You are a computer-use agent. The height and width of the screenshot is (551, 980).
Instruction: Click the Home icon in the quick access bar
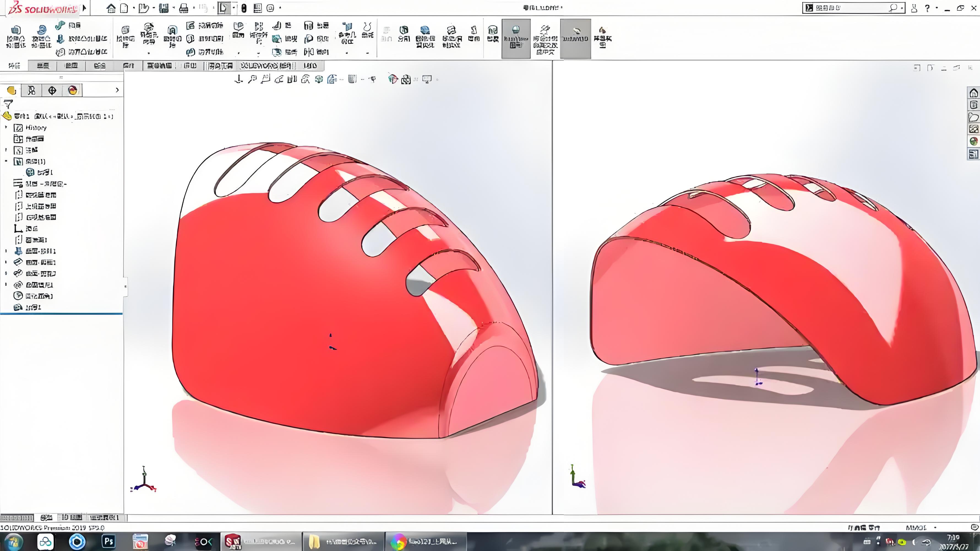(111, 8)
